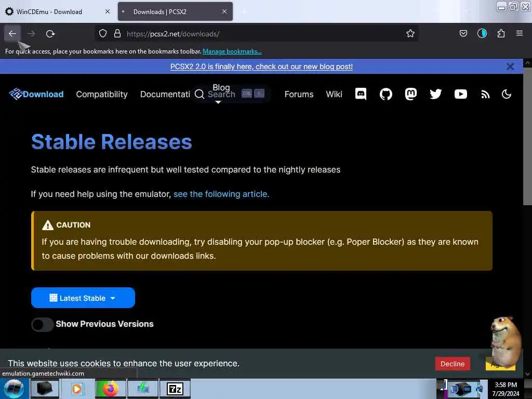Screen dimensions: 532x399
Task: Reload the page with the refresh icon
Action: [50, 34]
